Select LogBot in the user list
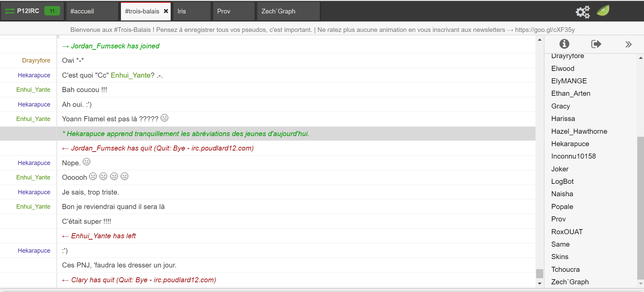This screenshot has height=292, width=644. coord(562,181)
